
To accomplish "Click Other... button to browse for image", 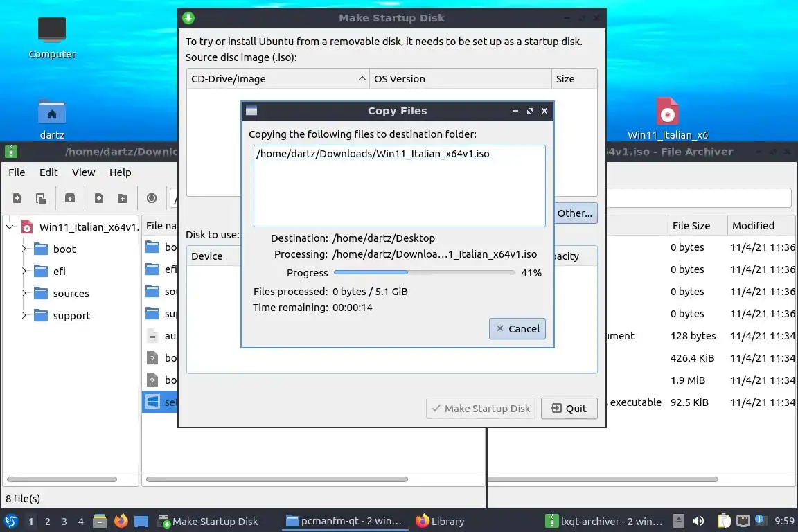I will point(574,213).
